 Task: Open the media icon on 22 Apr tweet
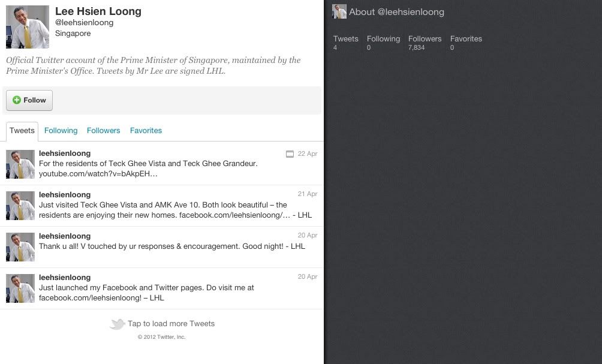click(x=290, y=154)
